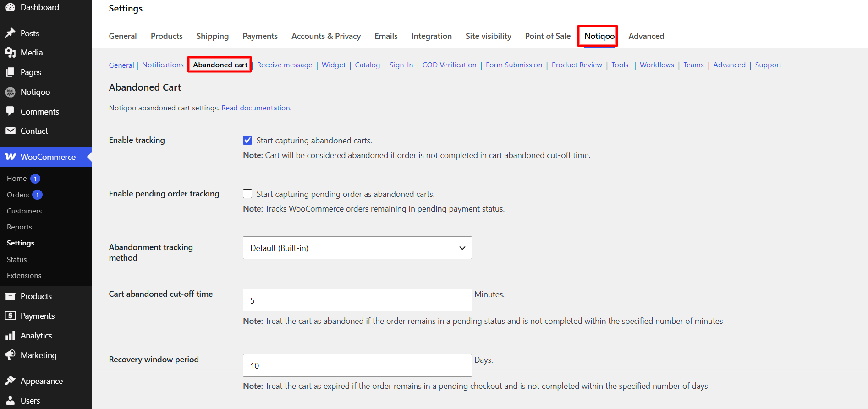Image resolution: width=868 pixels, height=409 pixels.
Task: Click the Payments dollar icon in sidebar
Action: 10,316
